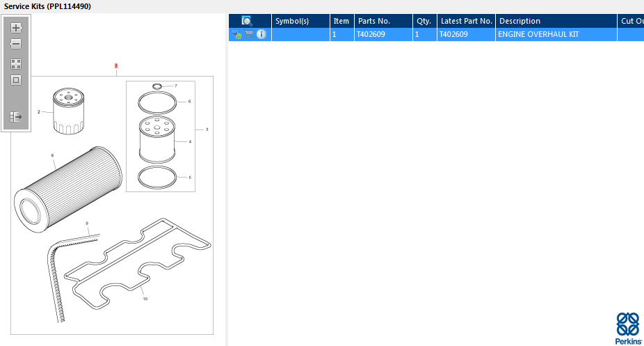The image size is (644, 346).
Task: Click the four-squares grid view icon
Action: pos(16,64)
